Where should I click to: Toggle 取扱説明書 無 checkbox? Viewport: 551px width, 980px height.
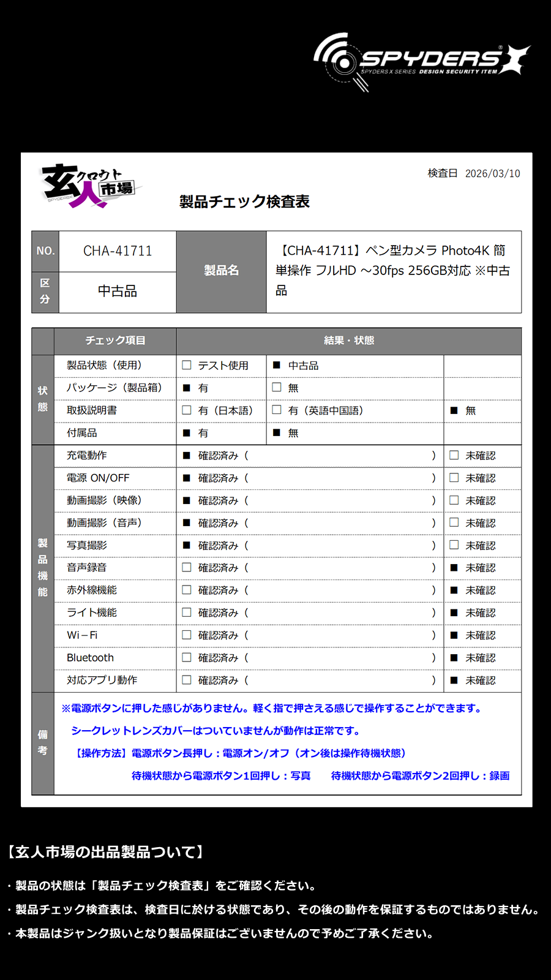point(454,410)
